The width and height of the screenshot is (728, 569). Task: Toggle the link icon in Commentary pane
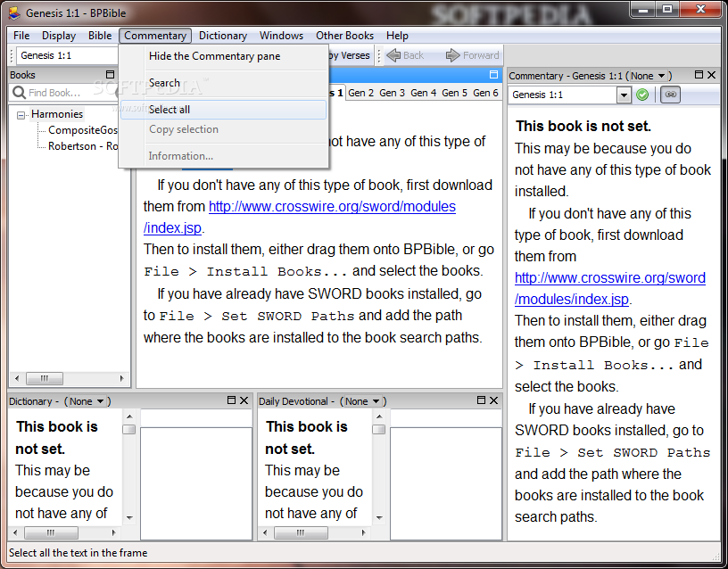coord(670,95)
